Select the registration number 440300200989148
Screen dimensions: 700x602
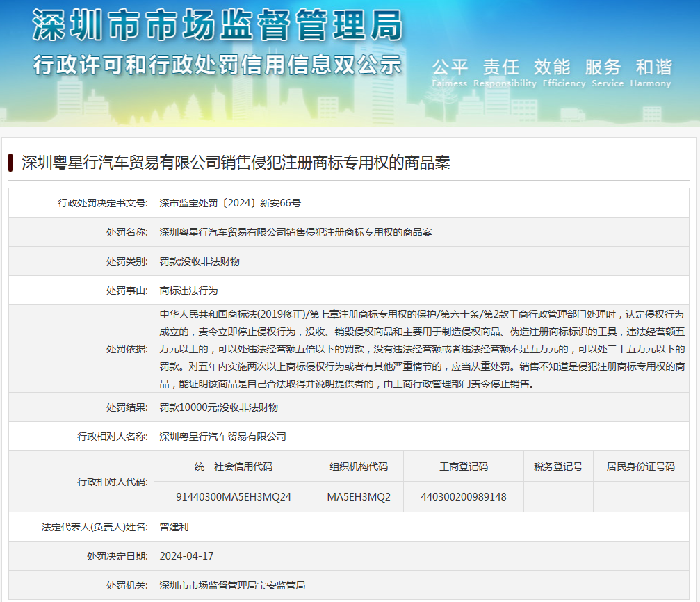tap(464, 497)
